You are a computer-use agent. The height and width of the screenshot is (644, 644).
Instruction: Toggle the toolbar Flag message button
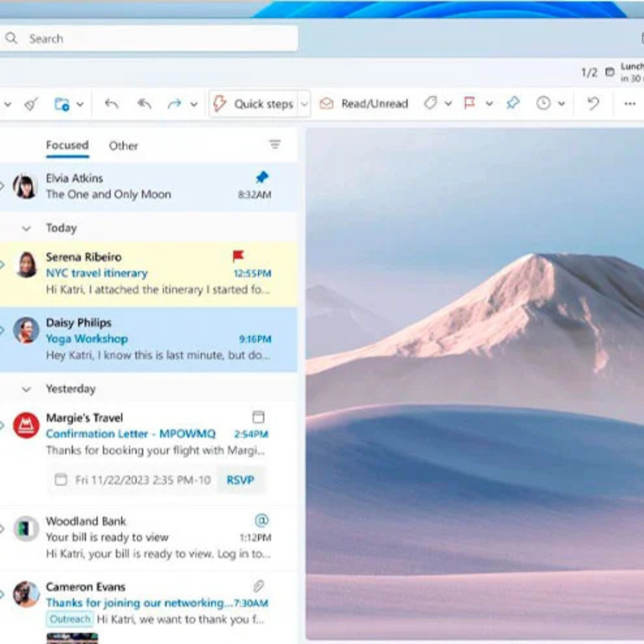[x=469, y=104]
